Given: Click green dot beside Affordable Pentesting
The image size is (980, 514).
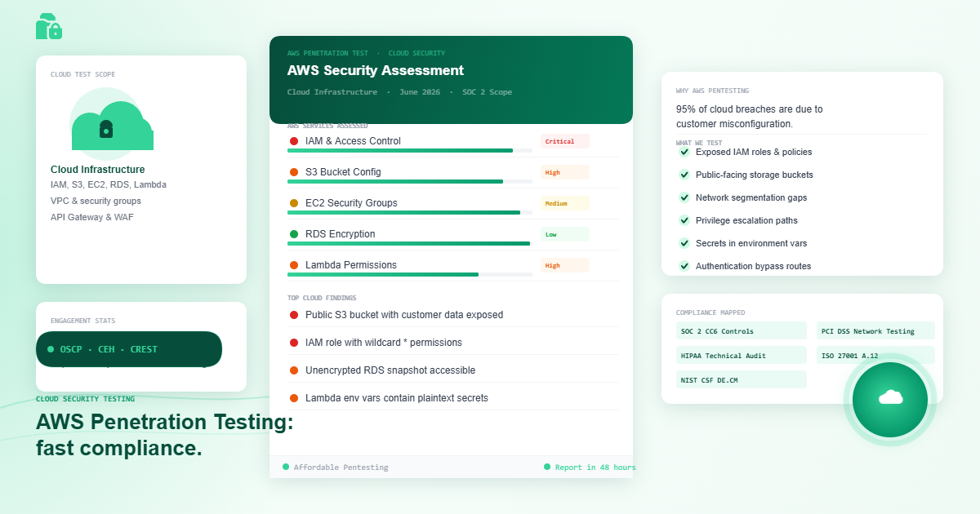Looking at the screenshot, I should pyautogui.click(x=286, y=467).
